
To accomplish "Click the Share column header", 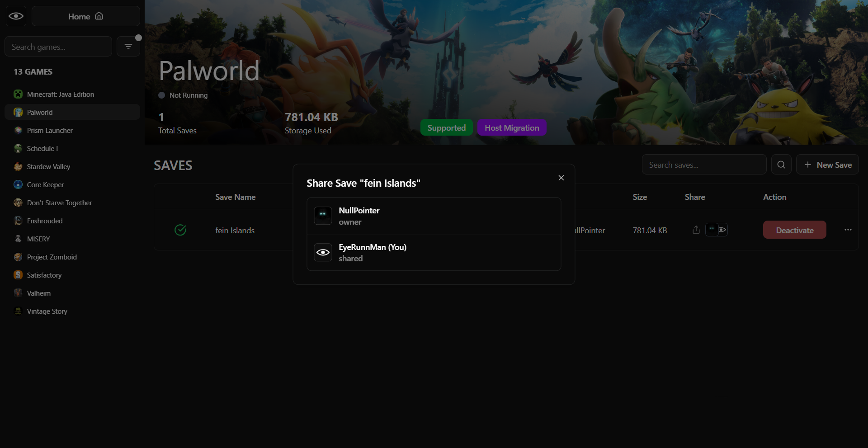I will coord(695,197).
